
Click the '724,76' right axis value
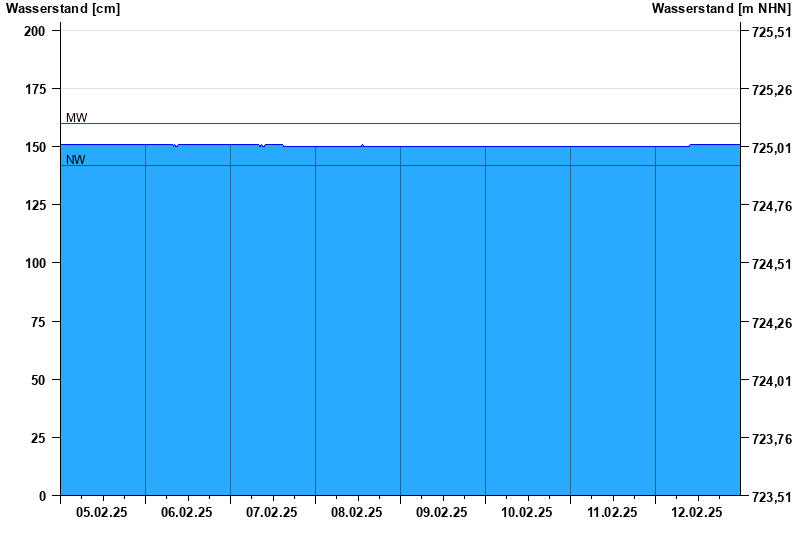tap(772, 207)
